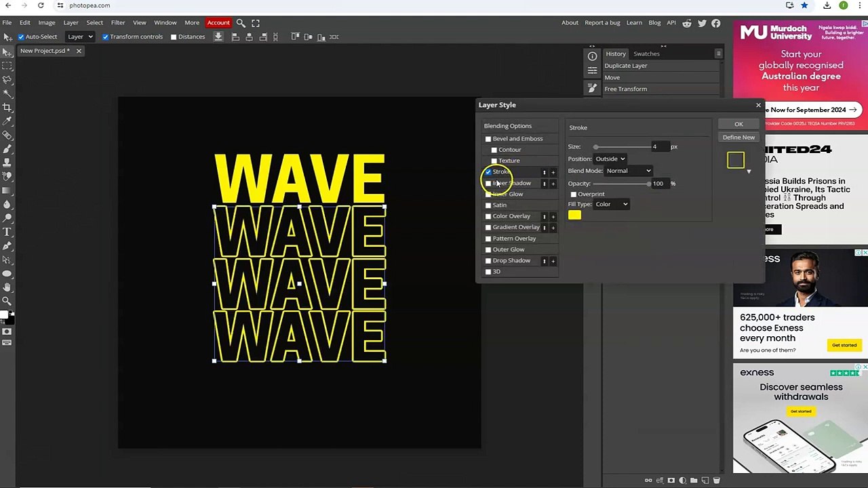The image size is (868, 488).
Task: Add another Drop Shadow with plus button
Action: click(x=553, y=261)
